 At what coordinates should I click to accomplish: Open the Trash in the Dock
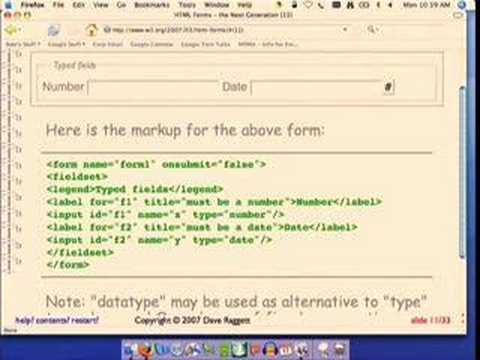[x=339, y=350]
